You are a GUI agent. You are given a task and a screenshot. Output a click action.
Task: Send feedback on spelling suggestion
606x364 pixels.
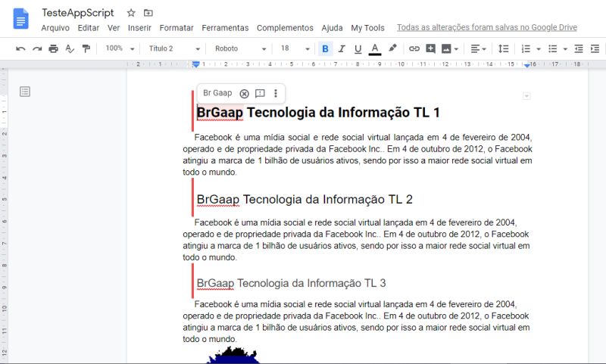260,93
